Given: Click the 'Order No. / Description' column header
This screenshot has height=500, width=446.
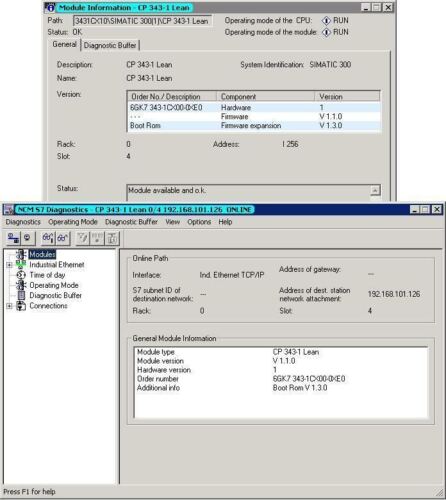Looking at the screenshot, I should click(x=172, y=97).
